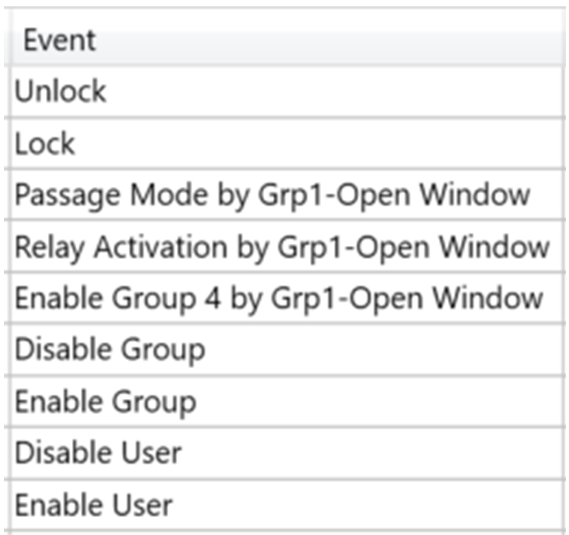
Task: Click row selector strip beside Lock
Action: tap(8, 144)
